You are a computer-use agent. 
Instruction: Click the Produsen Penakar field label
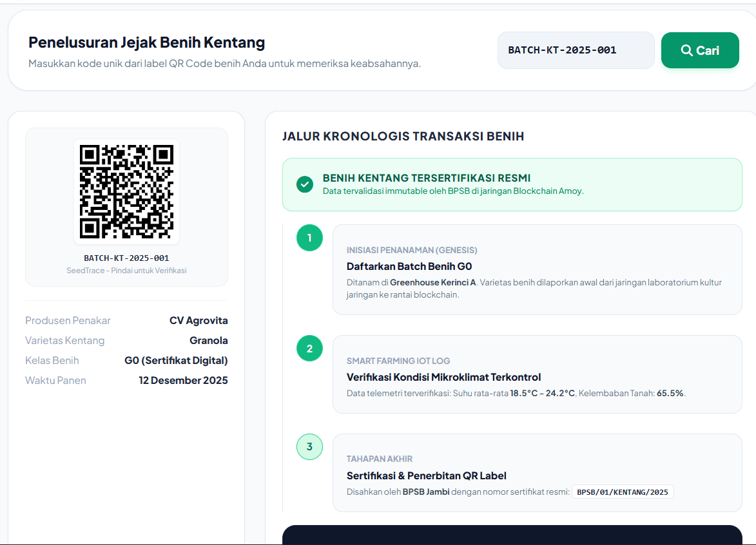coord(68,320)
